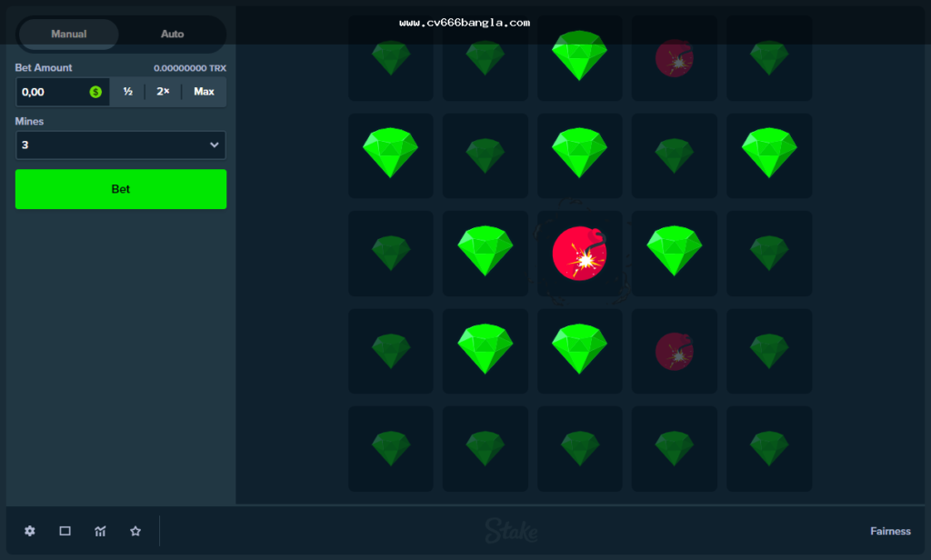Click dim gem in bottom row, first column
The width and height of the screenshot is (931, 560).
tap(391, 448)
